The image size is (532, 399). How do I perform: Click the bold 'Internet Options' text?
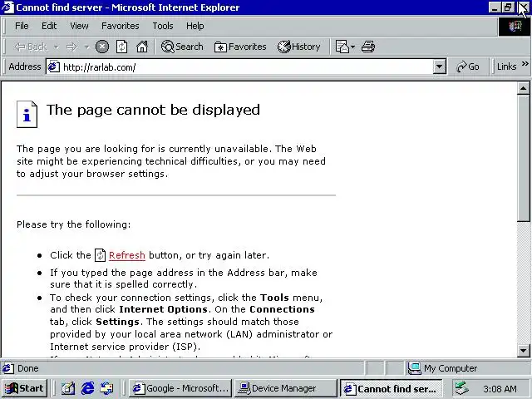point(163,309)
